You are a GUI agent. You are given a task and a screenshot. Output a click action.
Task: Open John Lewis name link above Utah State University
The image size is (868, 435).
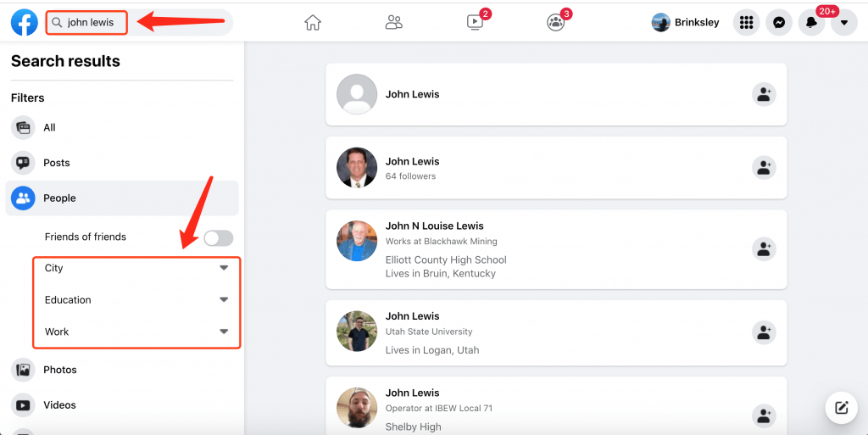(413, 316)
